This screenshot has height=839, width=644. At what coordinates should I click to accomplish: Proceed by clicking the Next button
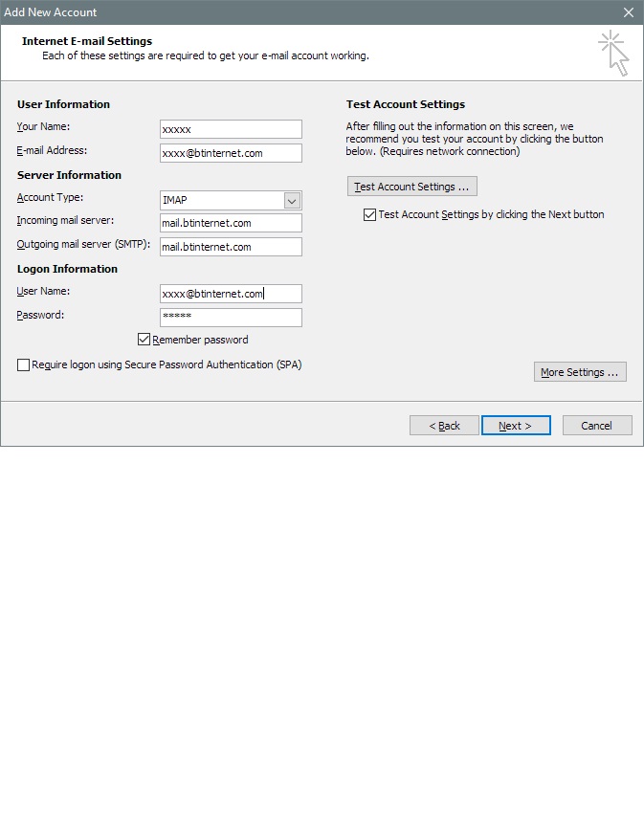tap(516, 426)
